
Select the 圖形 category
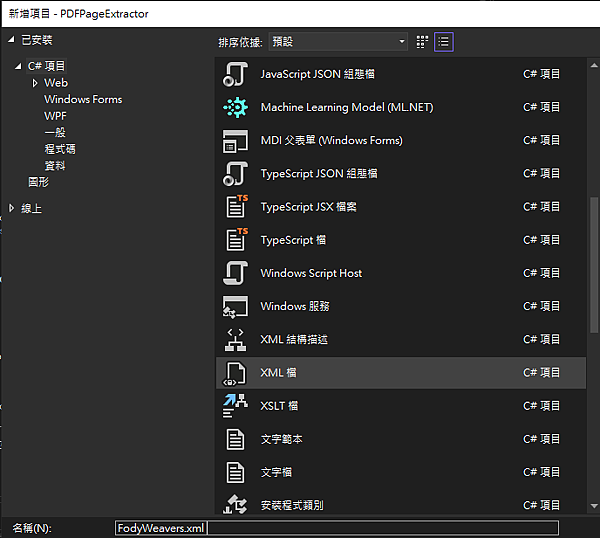point(38,182)
